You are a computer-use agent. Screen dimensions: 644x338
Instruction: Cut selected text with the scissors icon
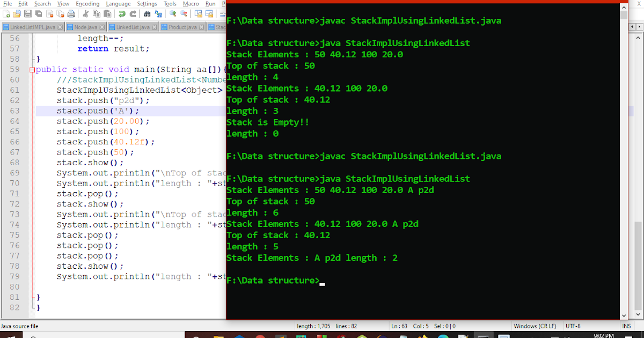(85, 14)
